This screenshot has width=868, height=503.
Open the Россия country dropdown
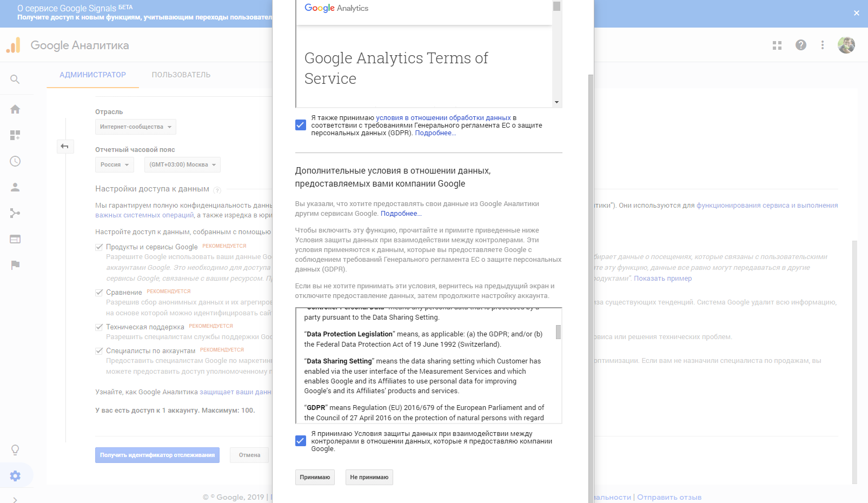[115, 164]
